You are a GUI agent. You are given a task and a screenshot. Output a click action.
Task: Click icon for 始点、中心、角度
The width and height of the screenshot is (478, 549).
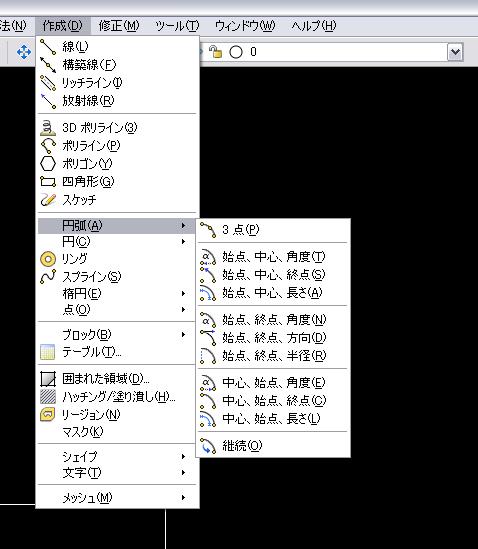click(x=208, y=257)
